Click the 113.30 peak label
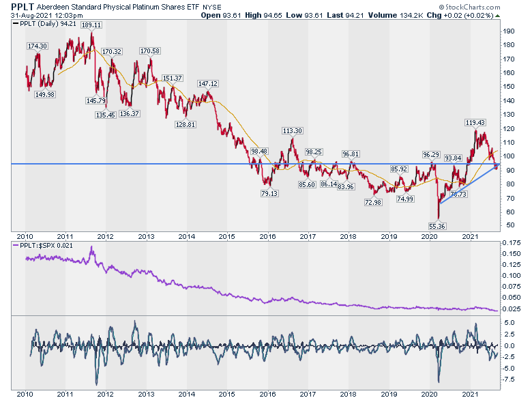532x400 pixels. [x=293, y=131]
